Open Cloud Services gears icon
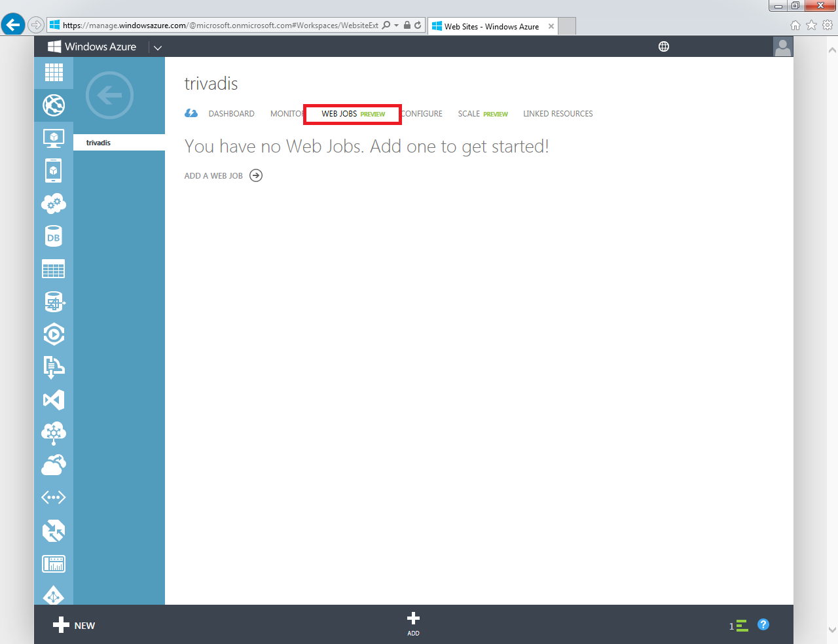This screenshot has width=838, height=644. (54, 204)
